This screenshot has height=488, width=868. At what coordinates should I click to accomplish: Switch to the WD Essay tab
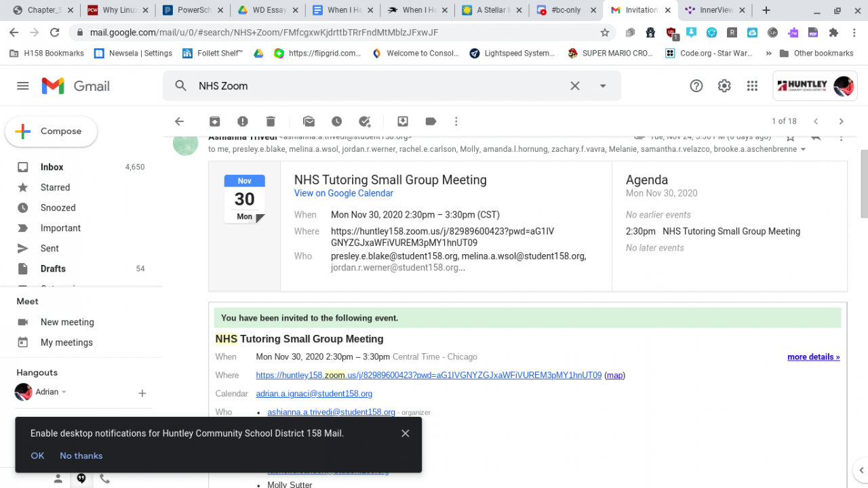click(267, 10)
